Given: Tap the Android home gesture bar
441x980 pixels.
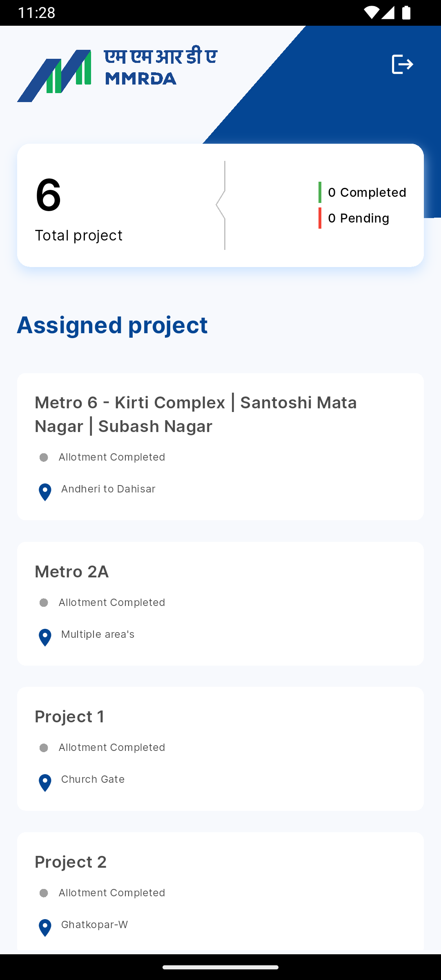Looking at the screenshot, I should pyautogui.click(x=220, y=967).
